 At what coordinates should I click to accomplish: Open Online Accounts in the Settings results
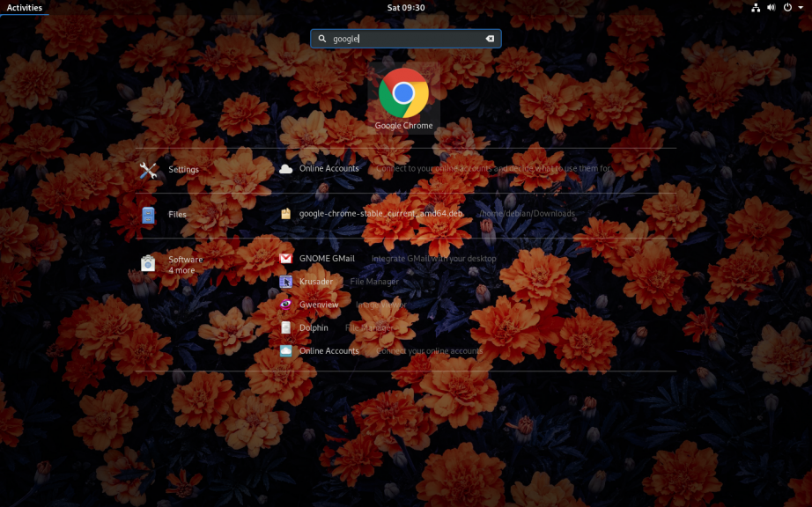[328, 168]
